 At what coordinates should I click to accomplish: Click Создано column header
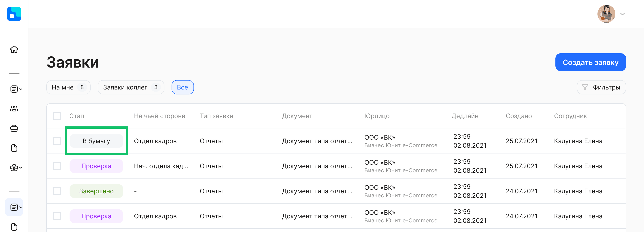519,116
